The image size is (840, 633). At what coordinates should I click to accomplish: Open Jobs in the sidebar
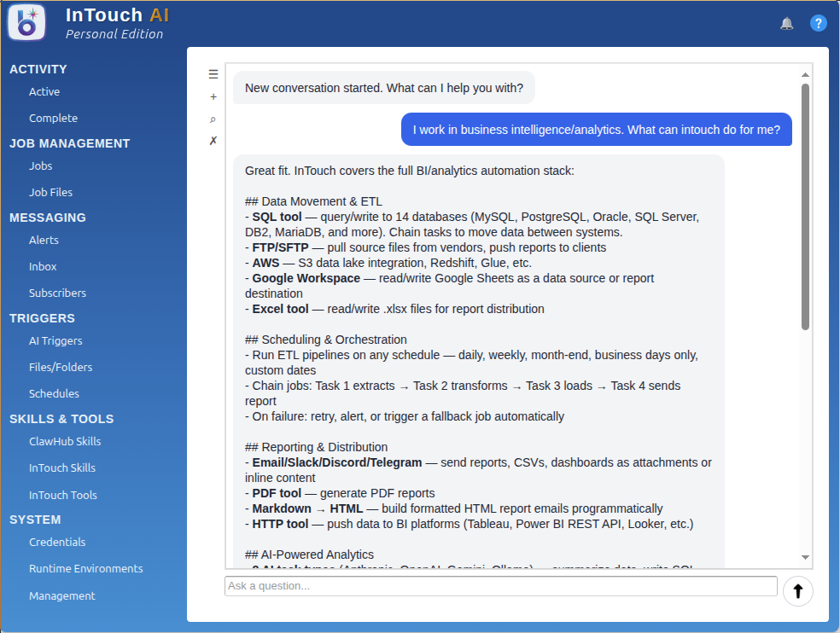pyautogui.click(x=41, y=166)
